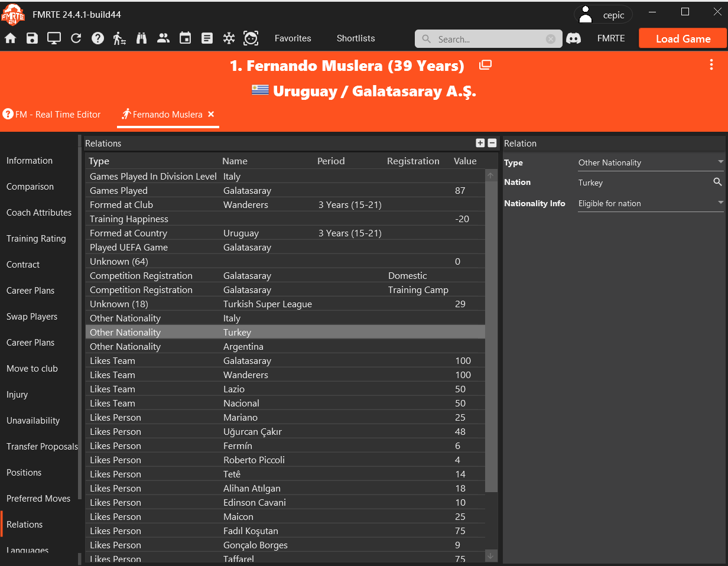
Task: Click the FMRTE link in toolbar
Action: pos(611,38)
